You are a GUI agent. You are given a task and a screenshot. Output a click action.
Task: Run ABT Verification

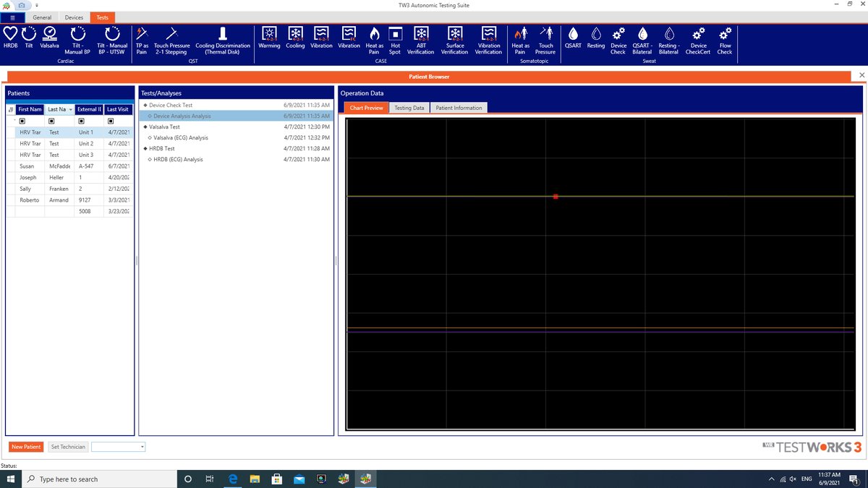(421, 40)
